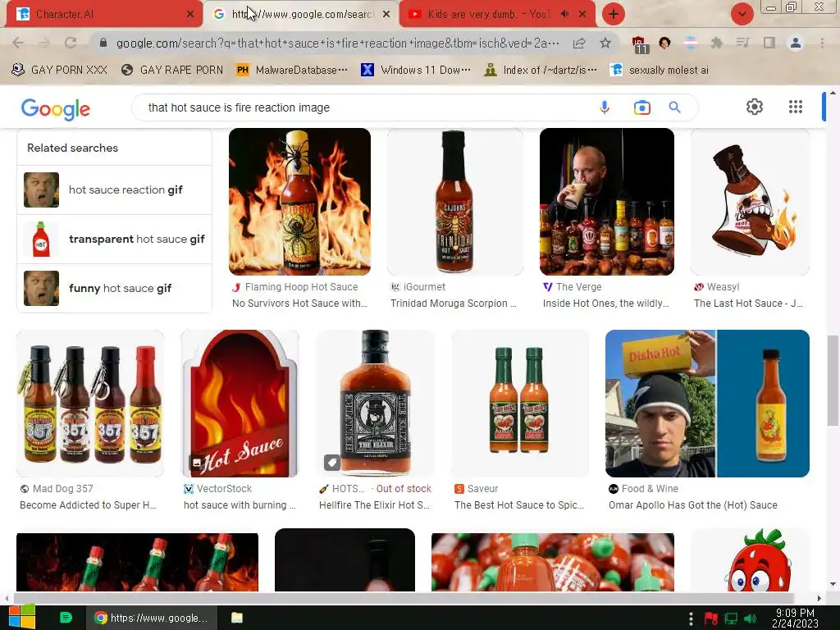Share this page icon in address bar
840x630 pixels.
pyautogui.click(x=578, y=43)
